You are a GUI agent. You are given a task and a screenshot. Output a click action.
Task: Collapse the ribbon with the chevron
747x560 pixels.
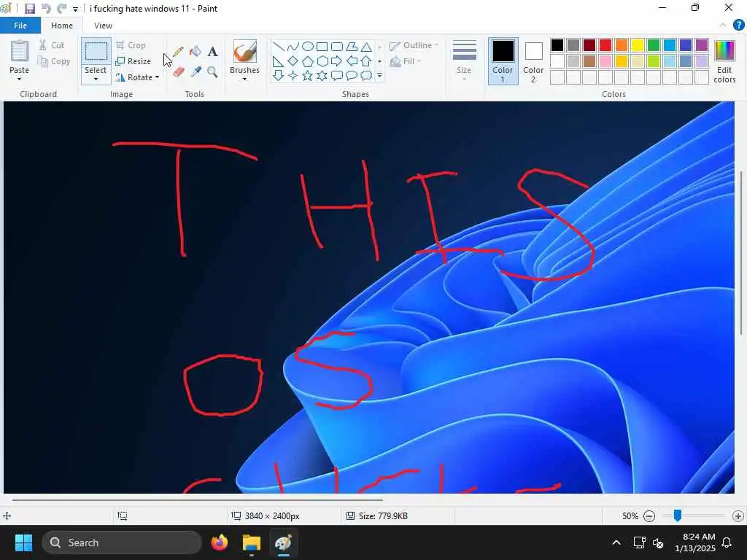pos(723,26)
